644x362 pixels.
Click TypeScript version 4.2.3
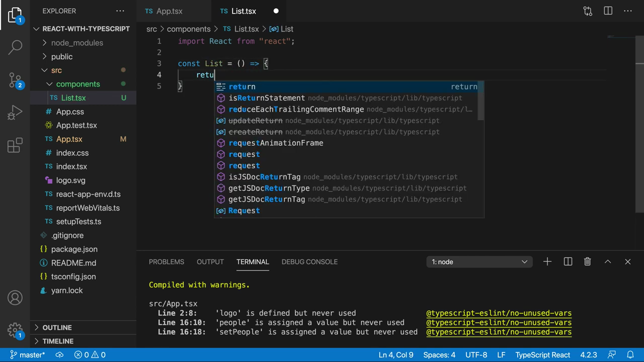(589, 354)
